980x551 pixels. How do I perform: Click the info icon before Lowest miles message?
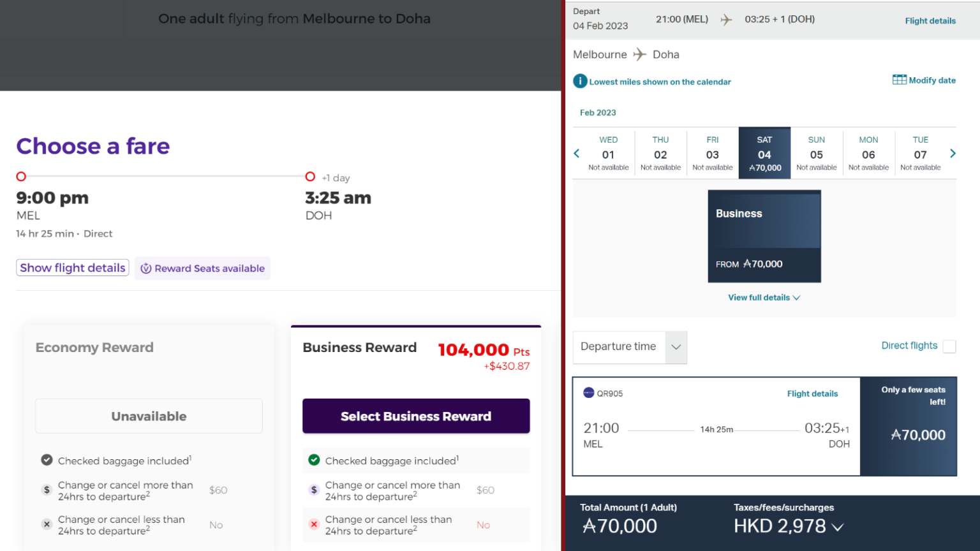[x=580, y=81]
